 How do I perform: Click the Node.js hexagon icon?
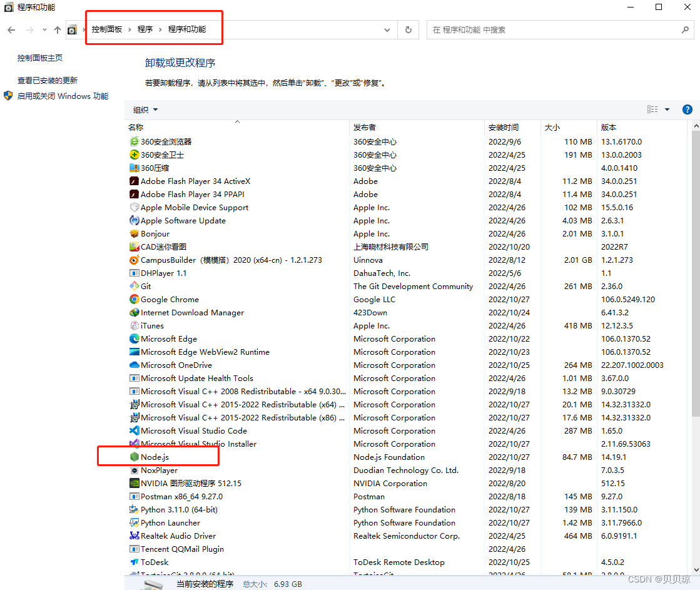tap(134, 457)
